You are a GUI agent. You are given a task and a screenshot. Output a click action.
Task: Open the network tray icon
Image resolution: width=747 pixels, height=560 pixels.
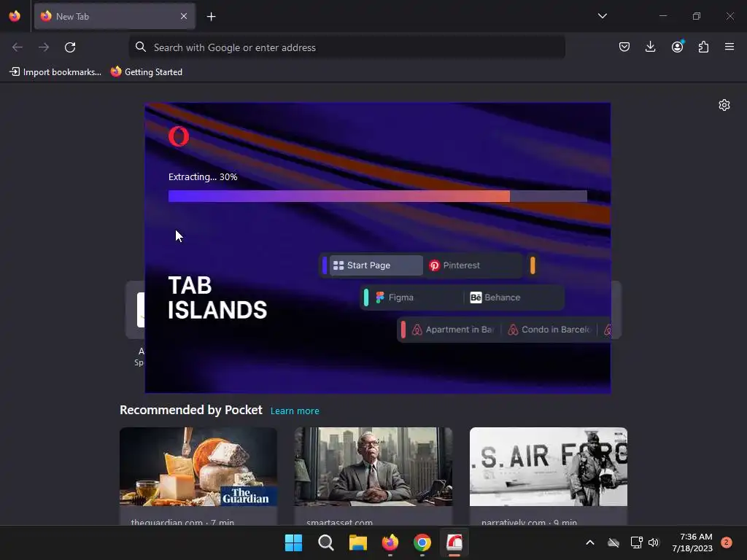click(636, 542)
